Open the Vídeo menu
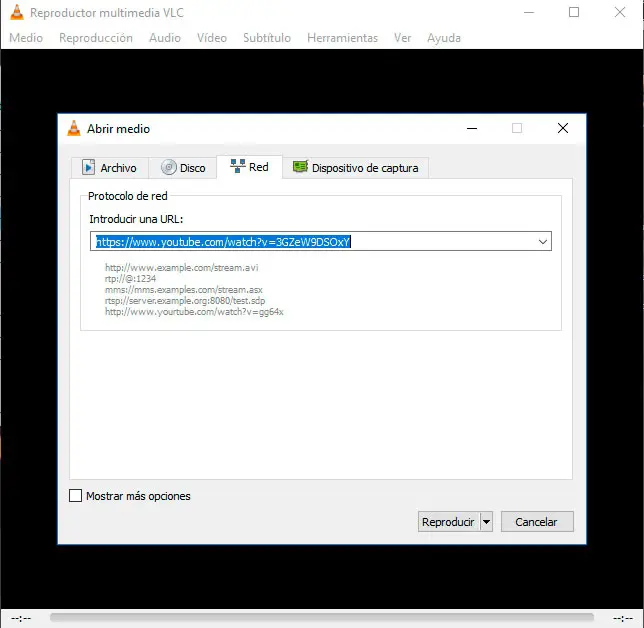The width and height of the screenshot is (644, 628). click(x=212, y=38)
